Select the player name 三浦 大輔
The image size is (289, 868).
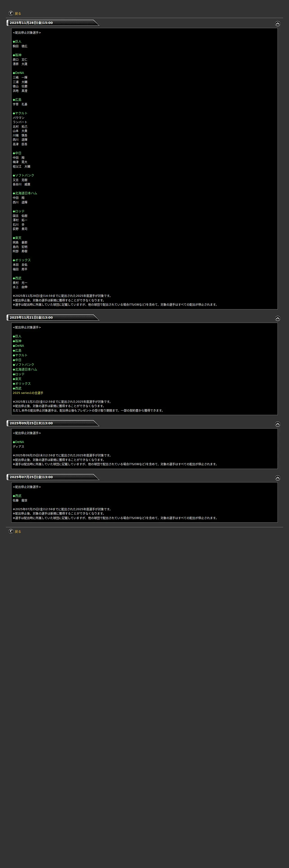(x=20, y=82)
